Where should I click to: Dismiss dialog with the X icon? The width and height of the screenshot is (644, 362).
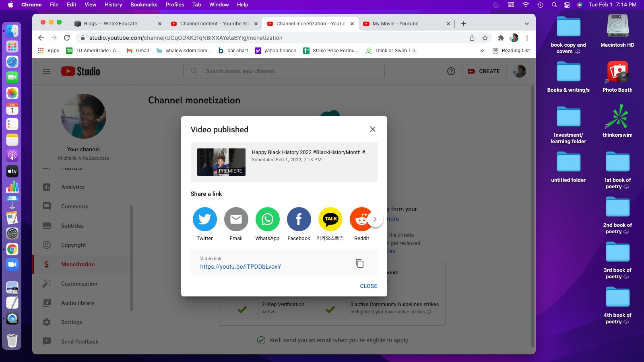(x=372, y=129)
